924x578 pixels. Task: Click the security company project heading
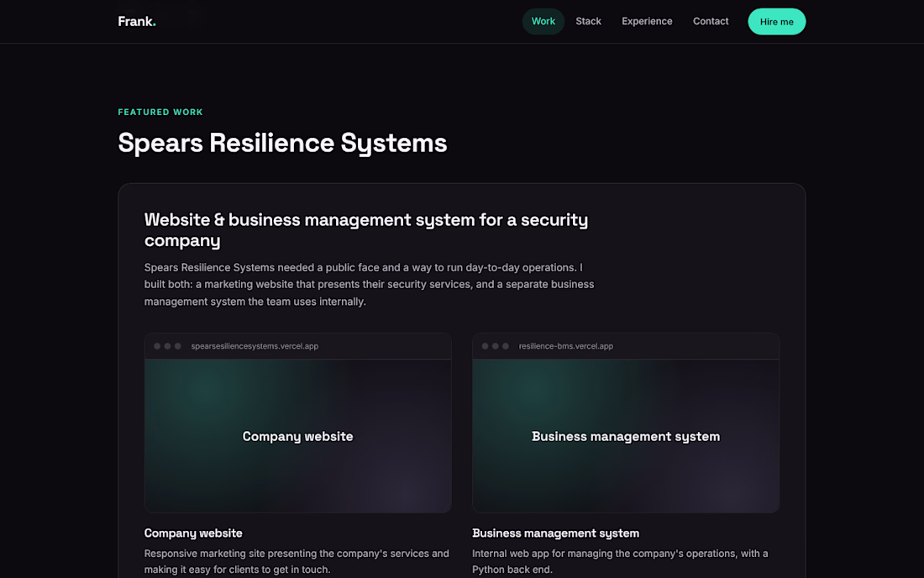366,230
